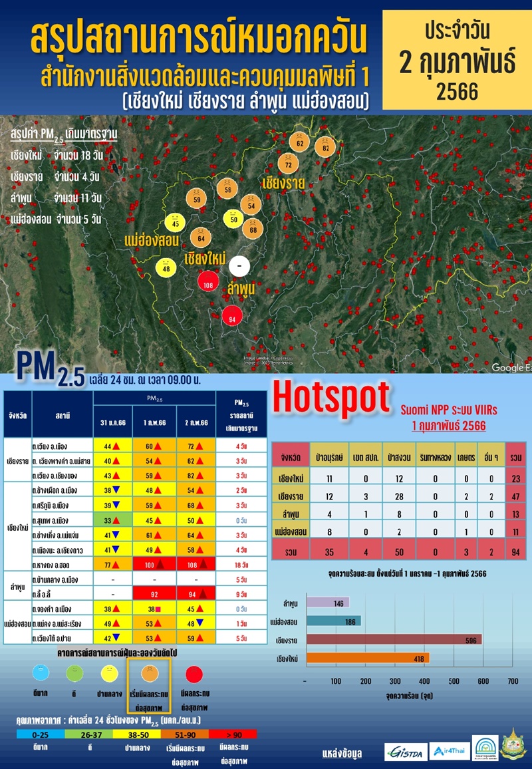Click the orange map marker labeled 72
532x769 pixels.
click(x=289, y=164)
